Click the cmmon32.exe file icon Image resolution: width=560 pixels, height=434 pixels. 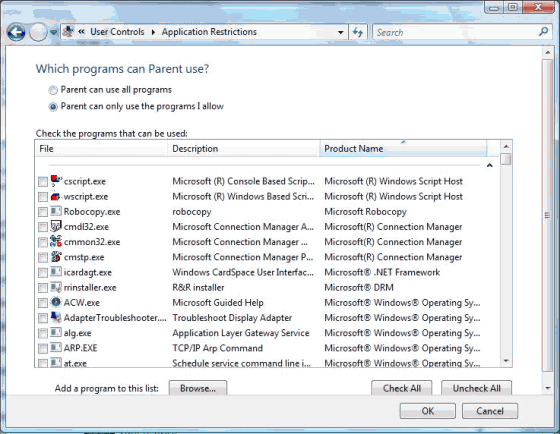pos(56,241)
